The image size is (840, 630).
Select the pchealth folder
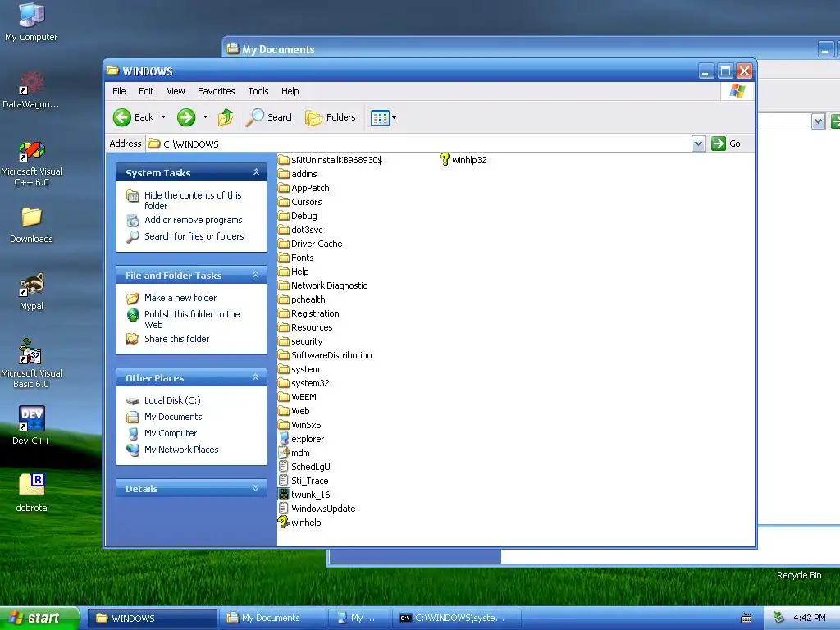pyautogui.click(x=302, y=299)
